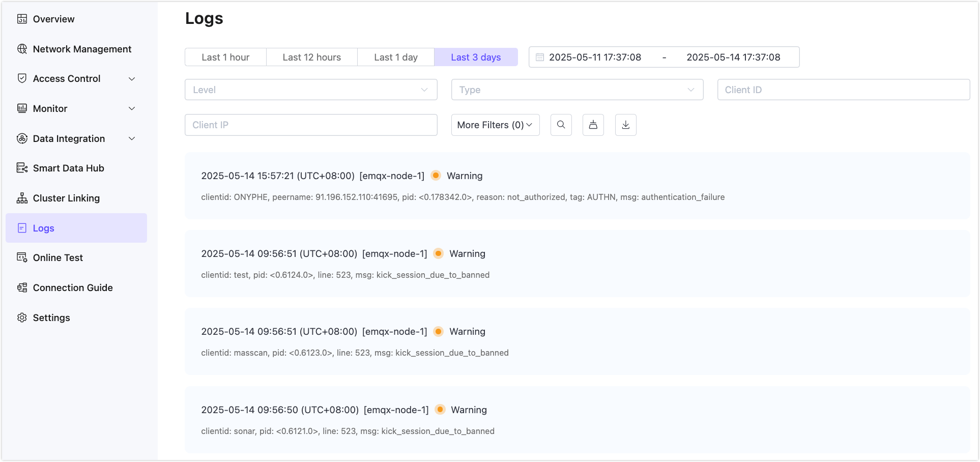Click the search magnifier icon button
This screenshot has height=462, width=980.
coord(561,125)
